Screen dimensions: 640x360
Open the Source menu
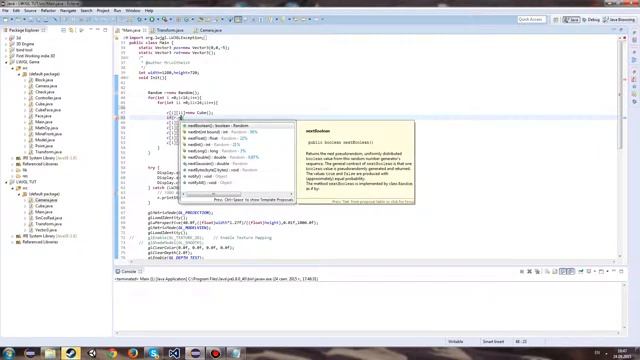click(30, 11)
